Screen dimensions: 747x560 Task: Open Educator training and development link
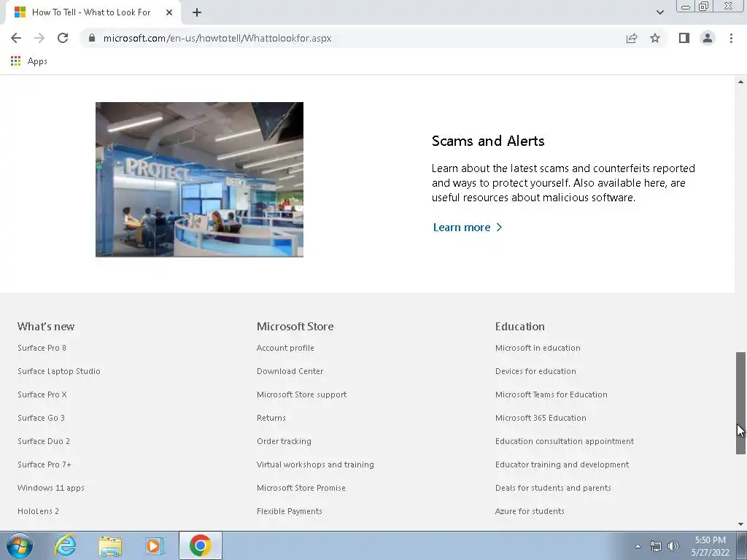click(x=562, y=464)
